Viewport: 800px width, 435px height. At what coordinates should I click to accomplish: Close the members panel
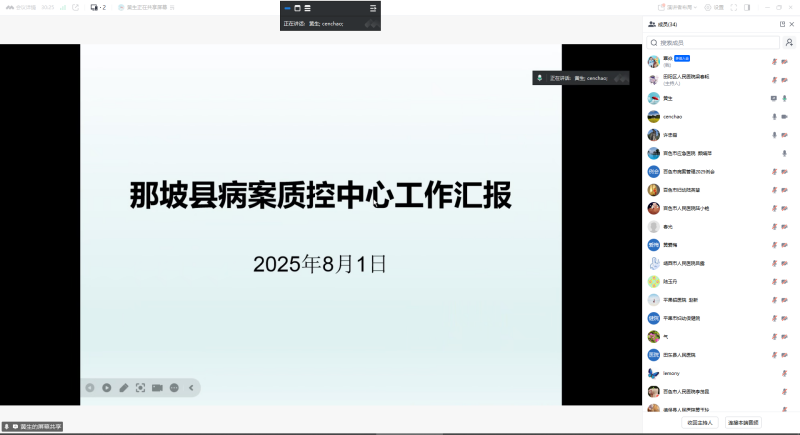coord(793,24)
